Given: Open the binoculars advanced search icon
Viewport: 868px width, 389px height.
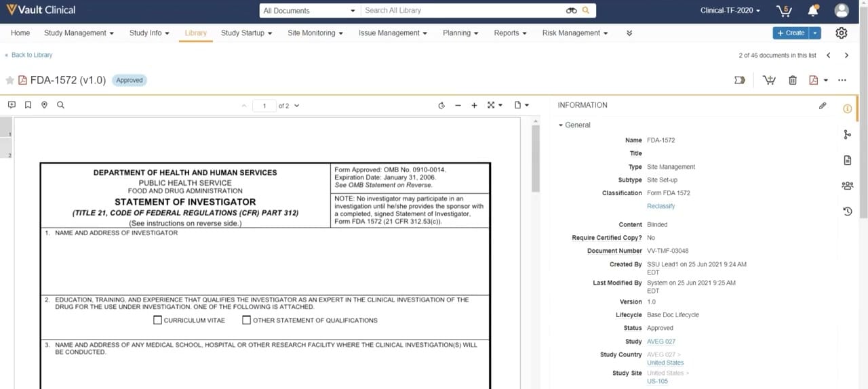Looking at the screenshot, I should click(x=571, y=10).
